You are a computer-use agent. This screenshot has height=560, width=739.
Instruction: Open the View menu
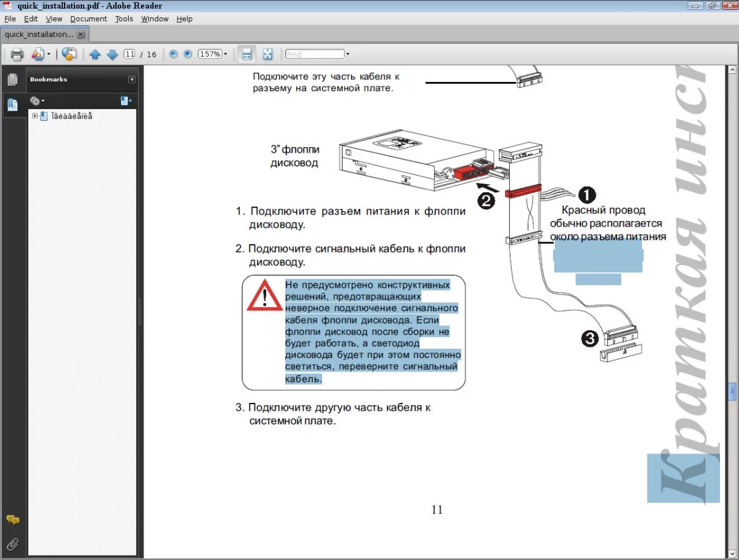[x=54, y=19]
